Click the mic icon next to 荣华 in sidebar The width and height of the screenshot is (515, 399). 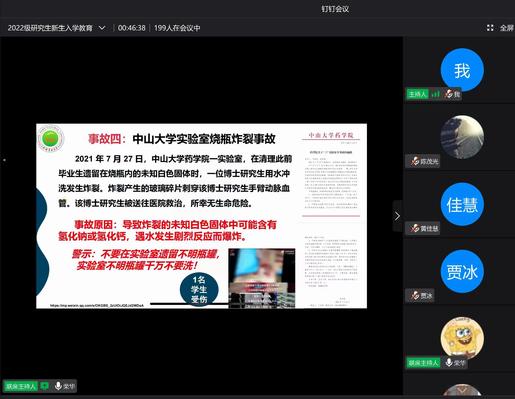[x=449, y=362]
